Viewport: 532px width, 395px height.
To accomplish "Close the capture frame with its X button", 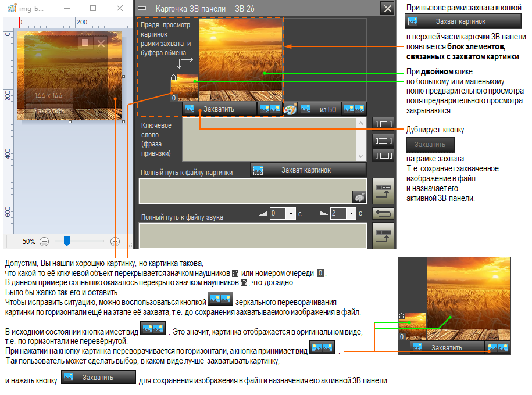I will [x=101, y=43].
